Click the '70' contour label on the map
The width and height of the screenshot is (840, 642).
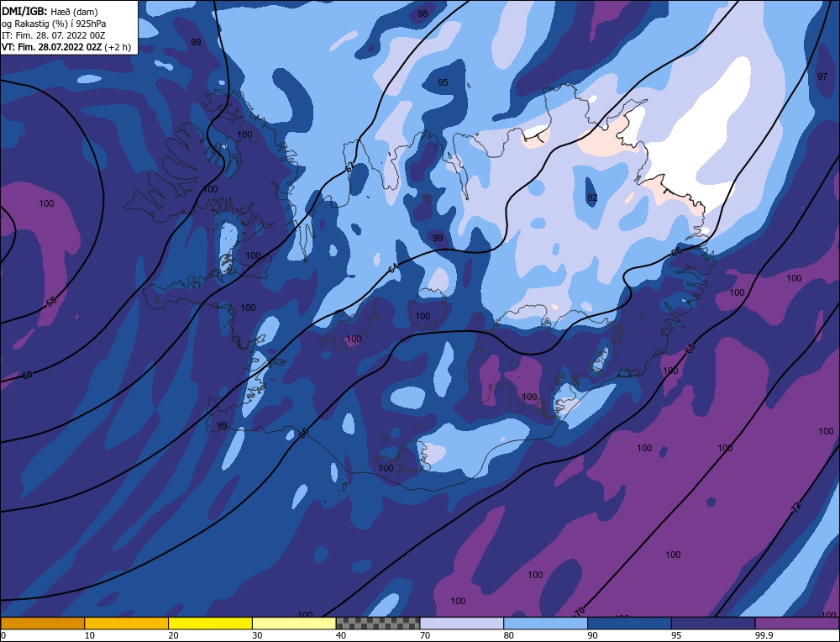(579, 611)
